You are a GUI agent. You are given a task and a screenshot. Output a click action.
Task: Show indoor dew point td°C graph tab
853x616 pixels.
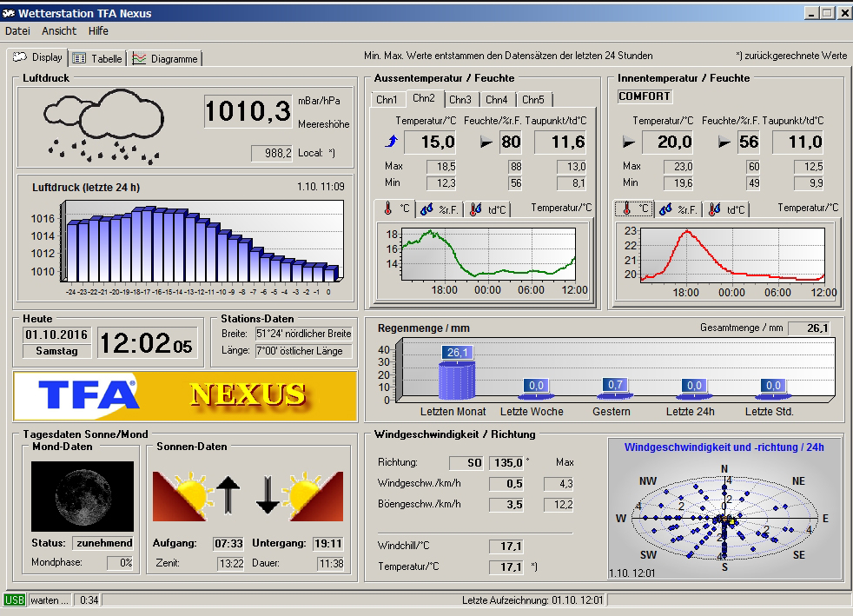(726, 209)
